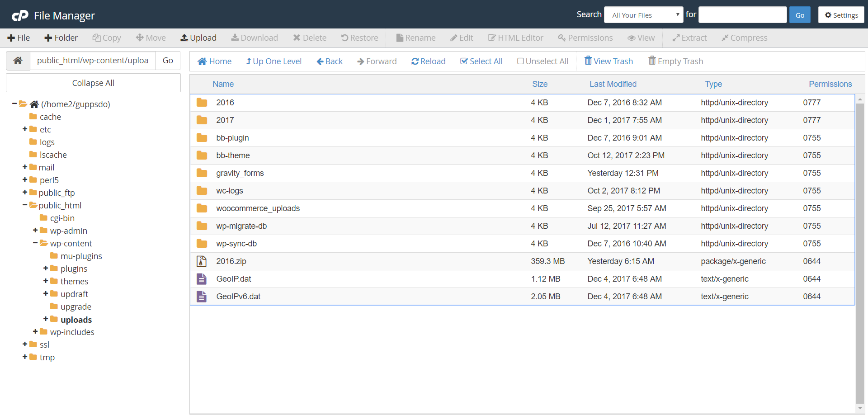
Task: Expand the uploads tree node
Action: 46,319
